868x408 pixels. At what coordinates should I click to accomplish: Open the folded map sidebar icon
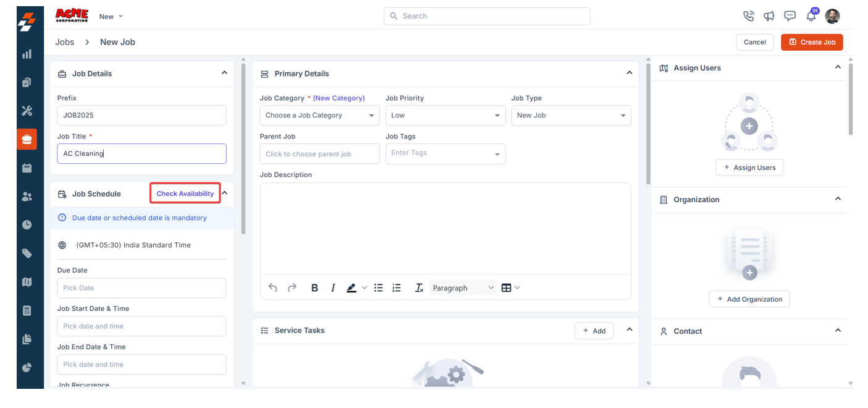[x=27, y=282]
